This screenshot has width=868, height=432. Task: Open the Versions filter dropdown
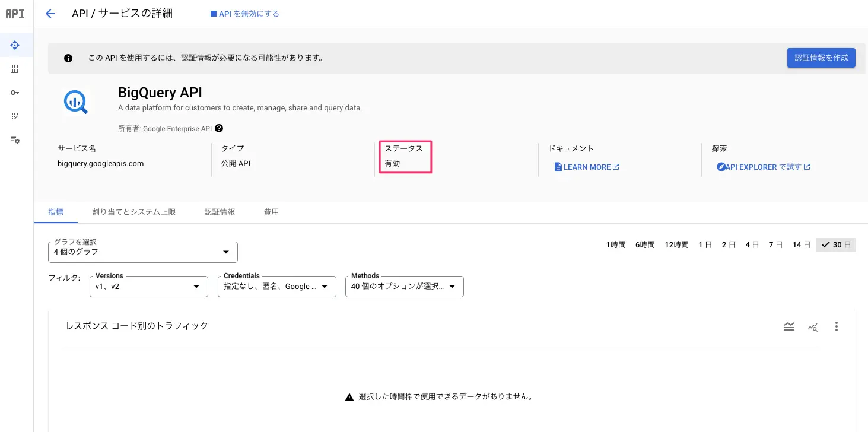pyautogui.click(x=149, y=287)
